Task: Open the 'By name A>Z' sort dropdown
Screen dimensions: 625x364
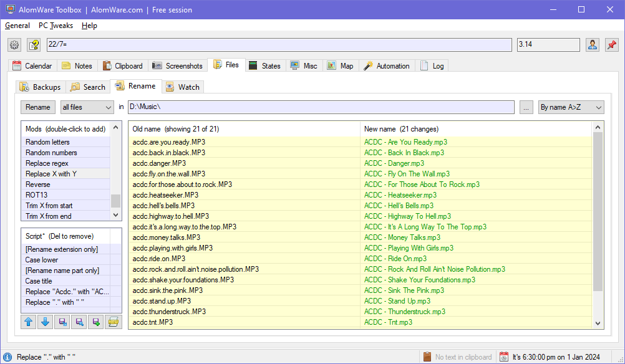Action: tap(571, 107)
